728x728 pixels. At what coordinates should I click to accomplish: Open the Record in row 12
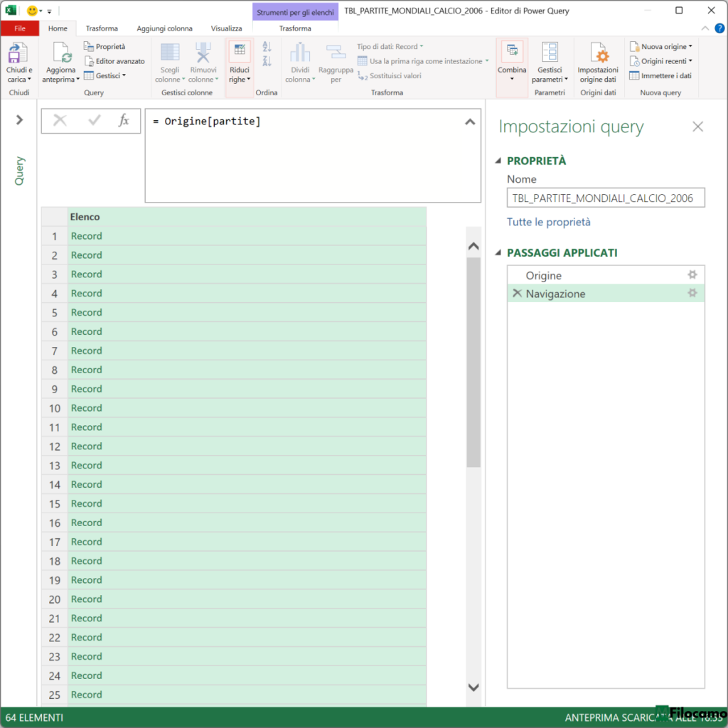(x=86, y=446)
